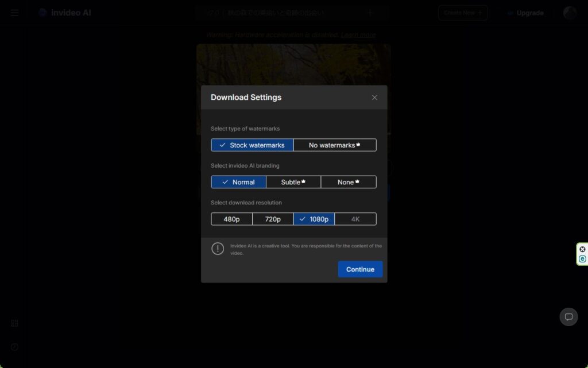Open the chat support bubble
This screenshot has width=588, height=368.
click(x=568, y=317)
